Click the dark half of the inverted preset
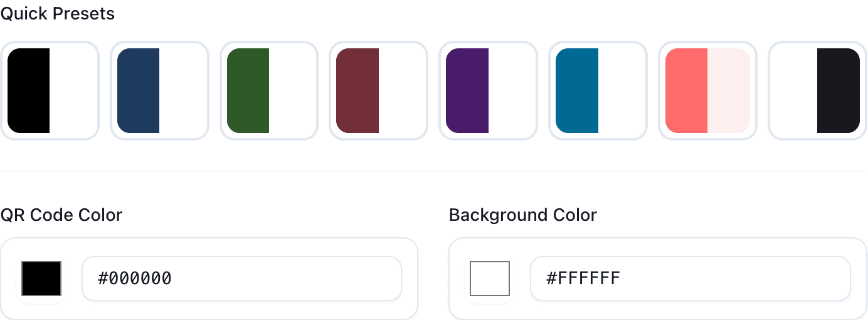 838,90
